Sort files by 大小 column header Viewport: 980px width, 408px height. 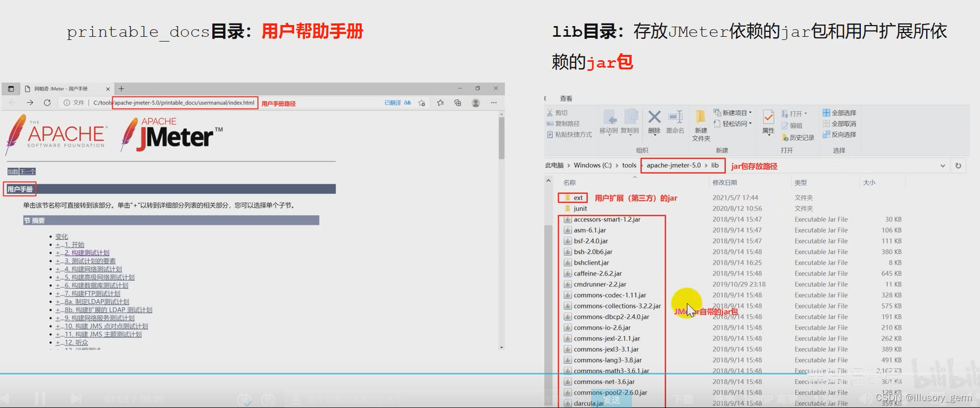pos(869,183)
